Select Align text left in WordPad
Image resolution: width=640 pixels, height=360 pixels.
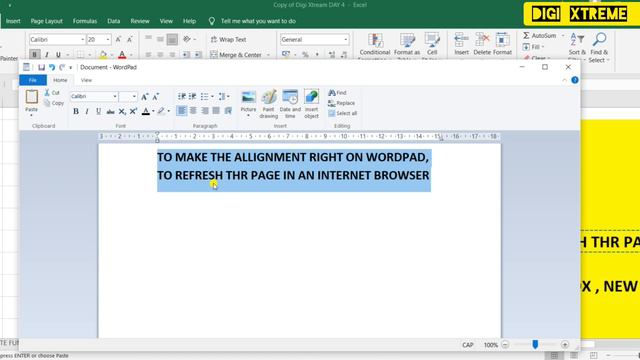pos(182,111)
